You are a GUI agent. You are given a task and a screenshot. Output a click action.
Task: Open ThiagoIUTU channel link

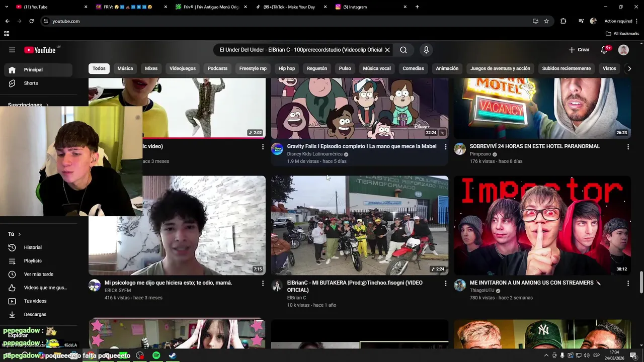coord(482,291)
